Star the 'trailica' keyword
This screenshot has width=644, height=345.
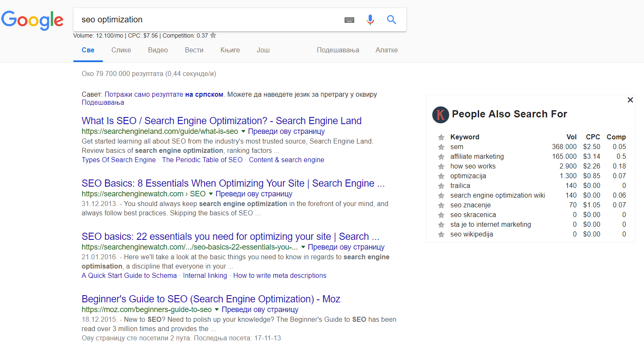[441, 186]
